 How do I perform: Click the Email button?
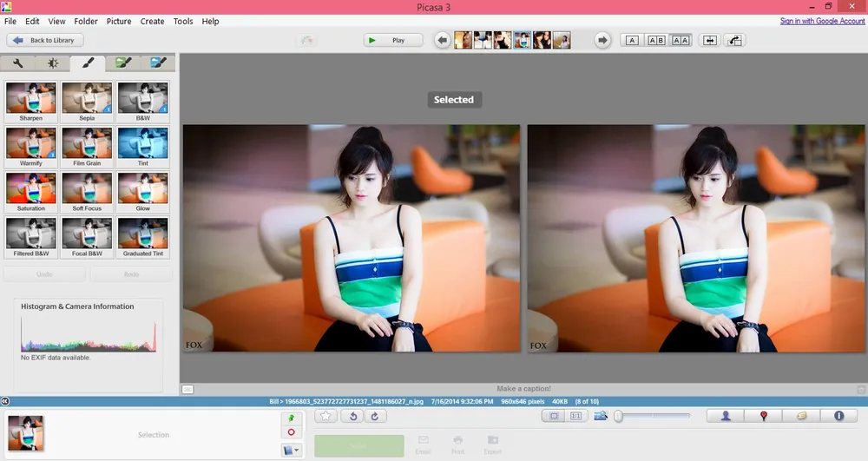[423, 445]
